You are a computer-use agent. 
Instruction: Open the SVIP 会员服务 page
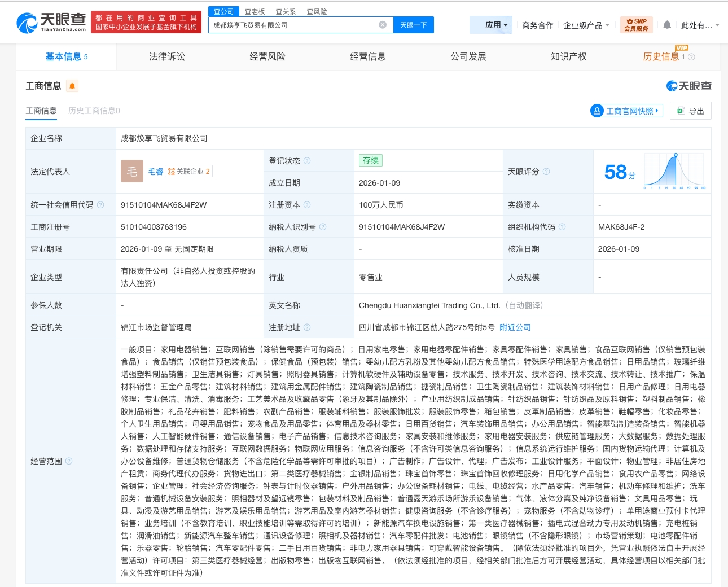point(637,25)
